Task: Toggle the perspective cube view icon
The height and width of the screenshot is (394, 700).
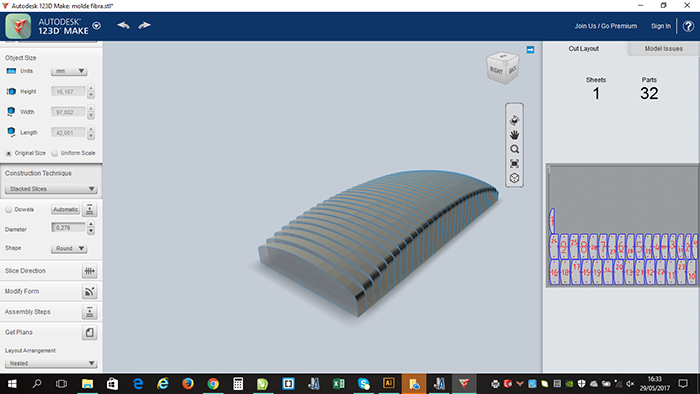Action: pos(514,178)
